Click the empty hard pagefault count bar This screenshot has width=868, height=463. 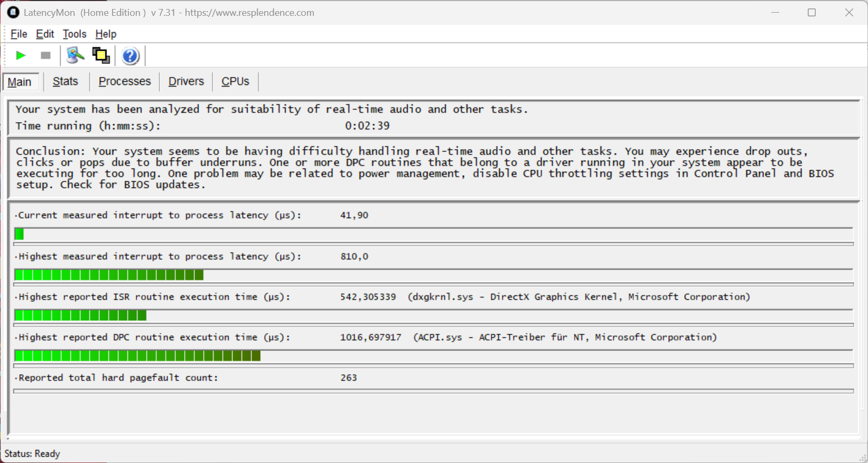point(433,391)
